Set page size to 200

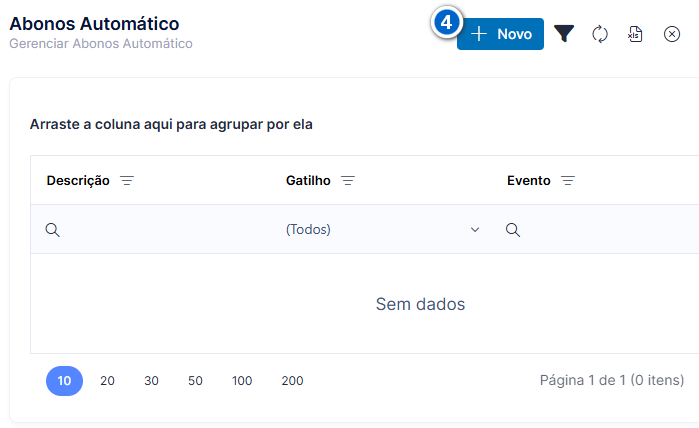292,381
